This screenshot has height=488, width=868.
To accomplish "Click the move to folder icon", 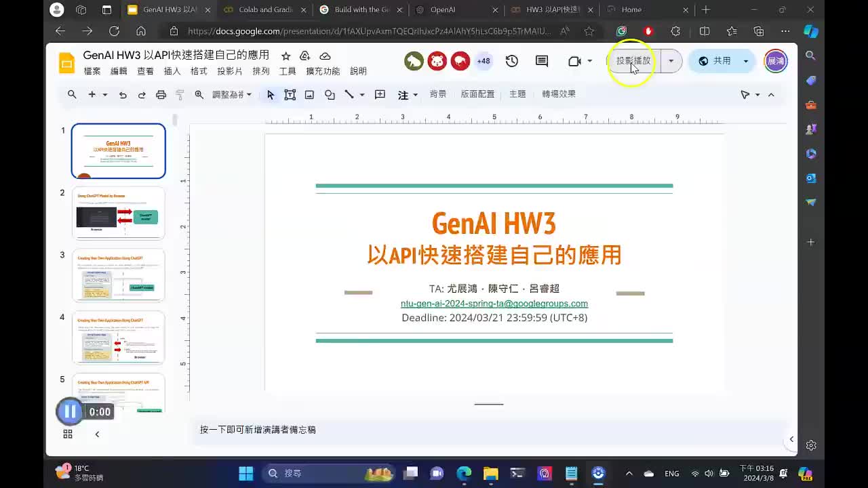I will point(305,56).
